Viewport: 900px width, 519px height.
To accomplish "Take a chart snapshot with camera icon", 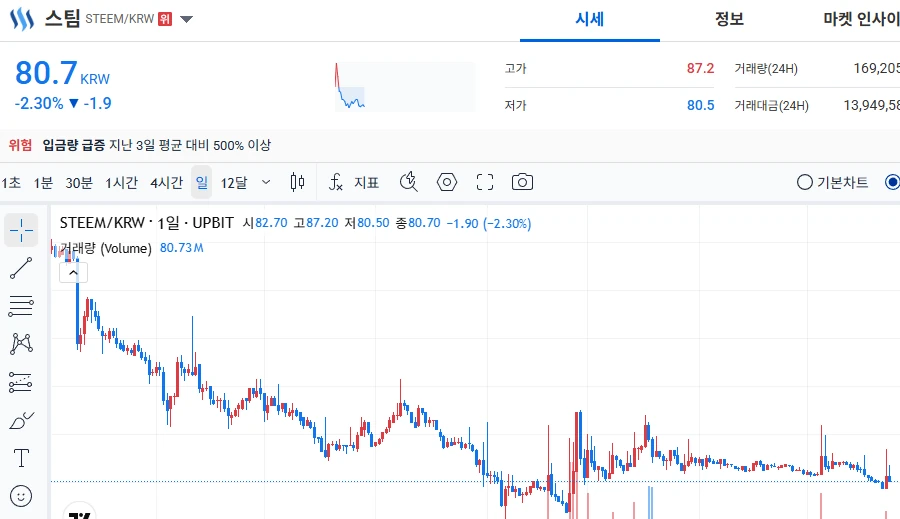I will click(x=522, y=183).
